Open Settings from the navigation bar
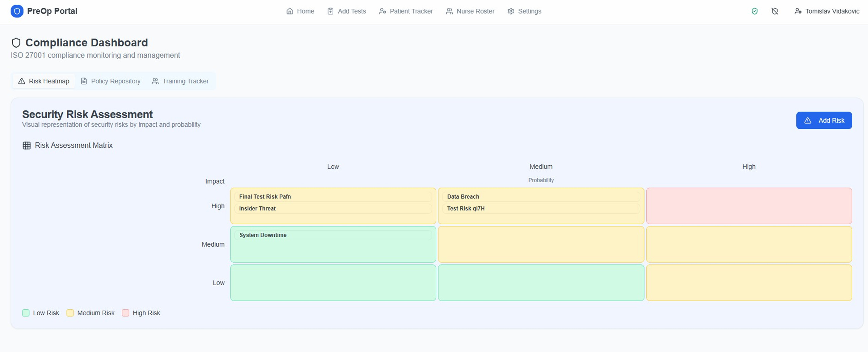 524,11
